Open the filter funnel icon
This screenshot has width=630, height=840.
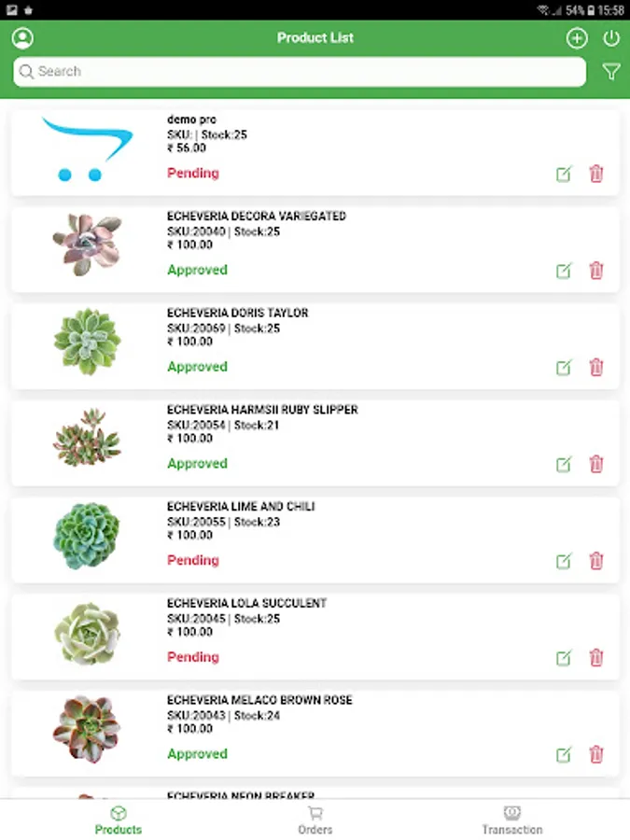[x=611, y=72]
